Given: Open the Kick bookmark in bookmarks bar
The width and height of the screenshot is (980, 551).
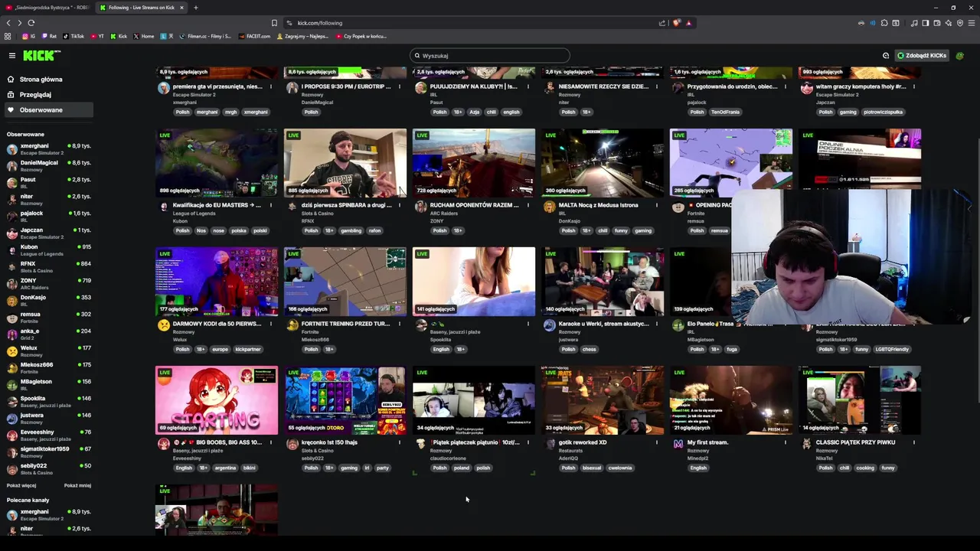Looking at the screenshot, I should point(119,36).
